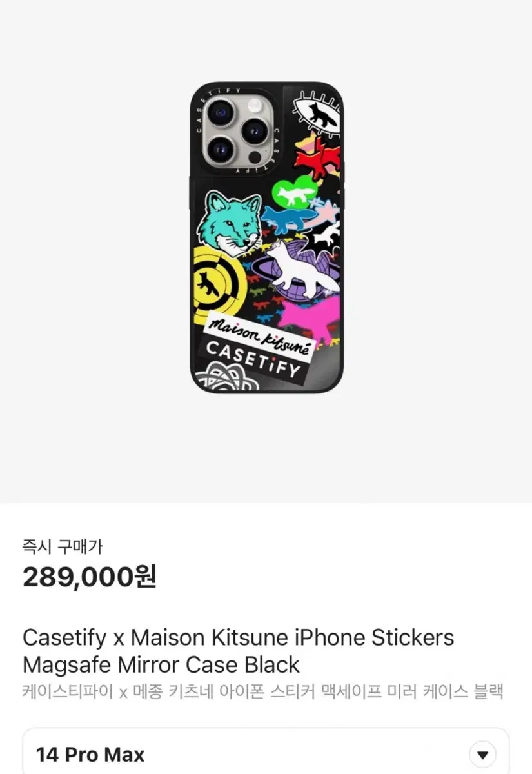Select the 289,000원 price

tap(89, 577)
